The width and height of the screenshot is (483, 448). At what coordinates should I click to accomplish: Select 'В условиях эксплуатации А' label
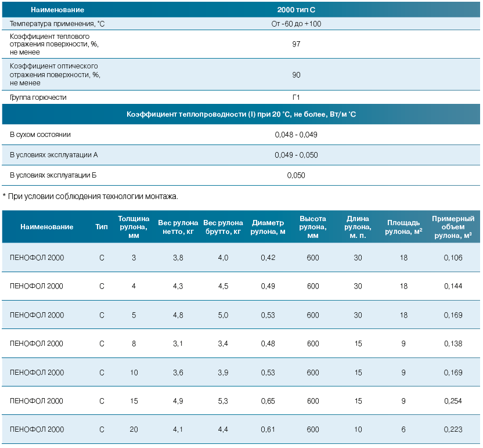(x=54, y=155)
